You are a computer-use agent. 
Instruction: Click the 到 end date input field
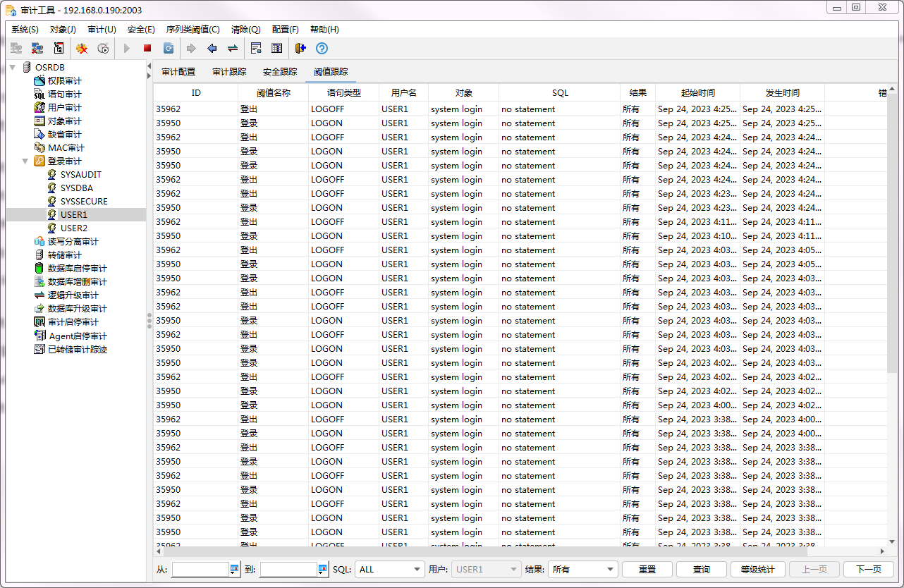coord(288,570)
